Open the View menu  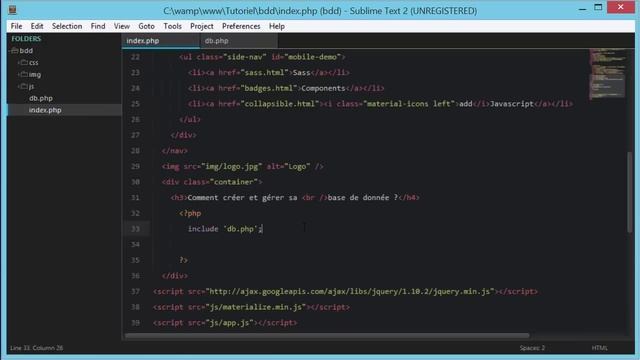122,26
